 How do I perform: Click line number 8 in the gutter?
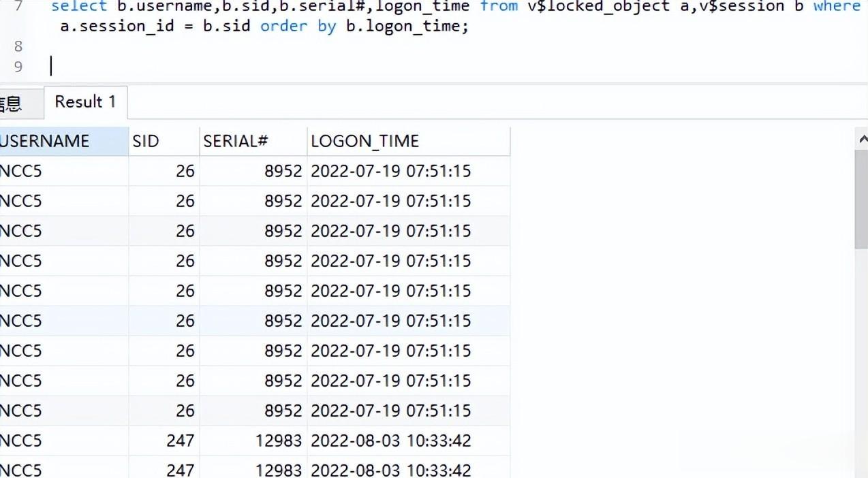18,46
